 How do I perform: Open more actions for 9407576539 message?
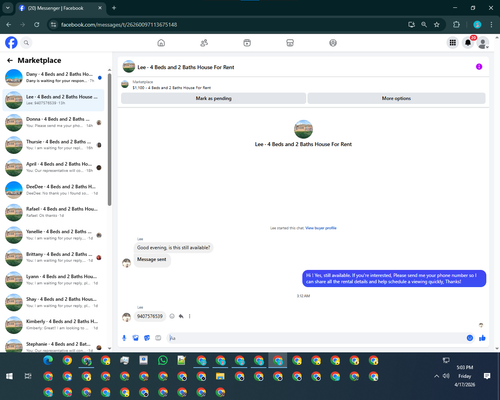(190, 316)
